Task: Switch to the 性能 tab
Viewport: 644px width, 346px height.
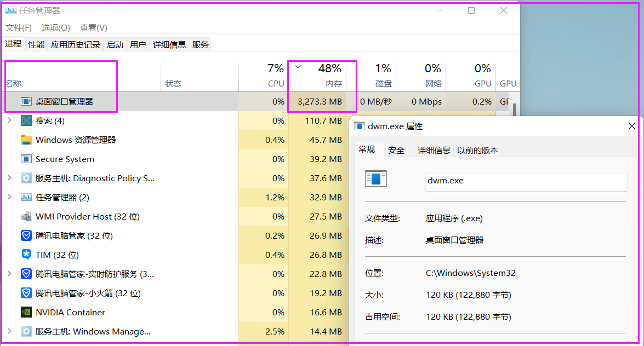Action: [36, 44]
